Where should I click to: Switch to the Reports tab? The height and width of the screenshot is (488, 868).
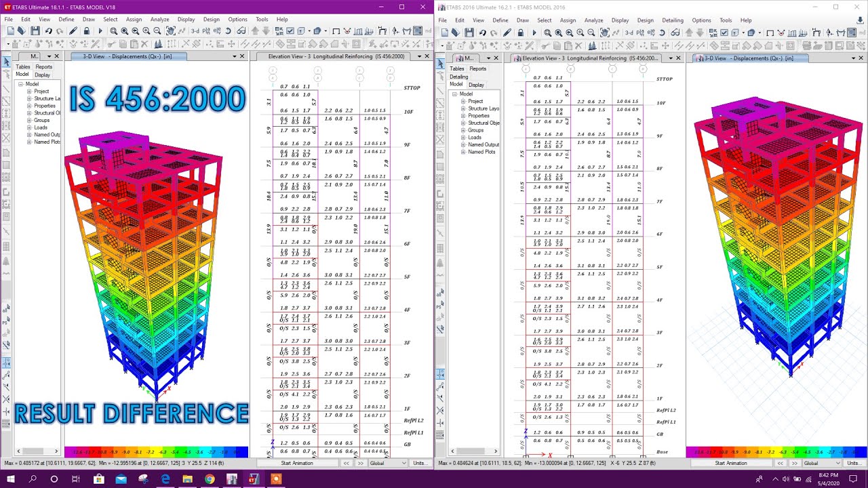pos(43,66)
